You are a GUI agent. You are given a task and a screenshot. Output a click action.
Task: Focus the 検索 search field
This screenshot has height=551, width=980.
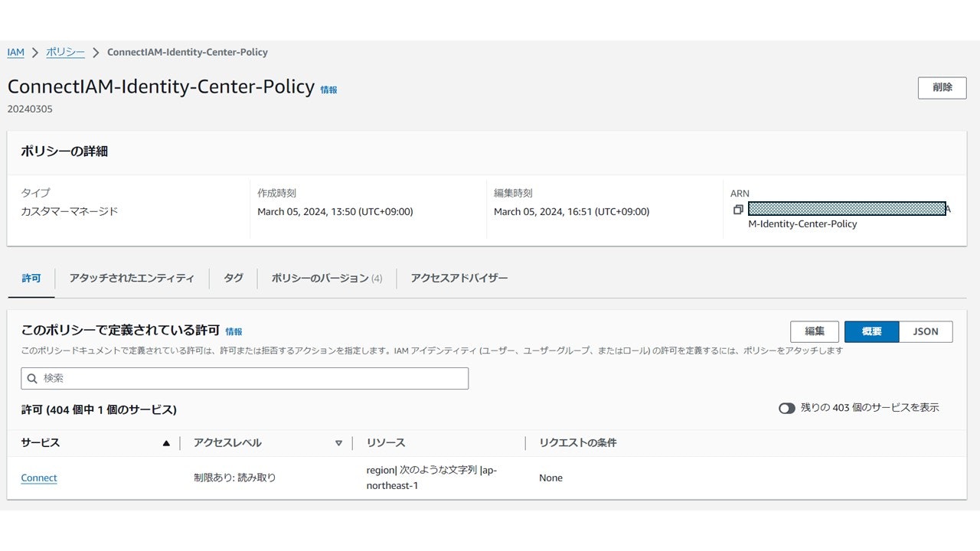245,378
